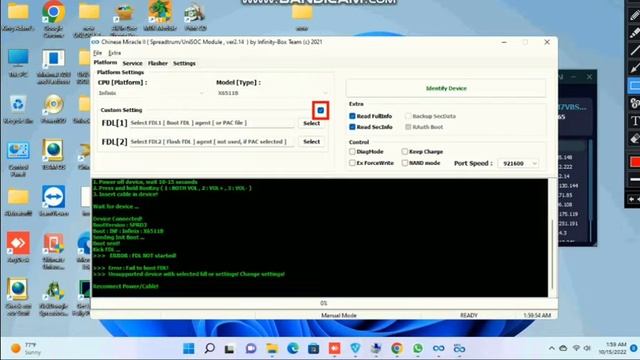Image resolution: width=640 pixels, height=360 pixels.
Task: Open Task View on the taskbar
Action: point(229,349)
